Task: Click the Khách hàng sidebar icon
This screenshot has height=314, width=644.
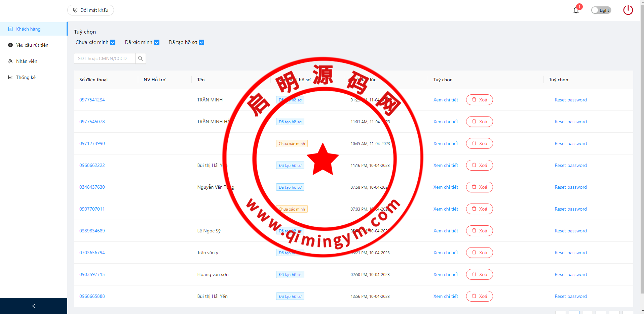Action: pyautogui.click(x=10, y=29)
